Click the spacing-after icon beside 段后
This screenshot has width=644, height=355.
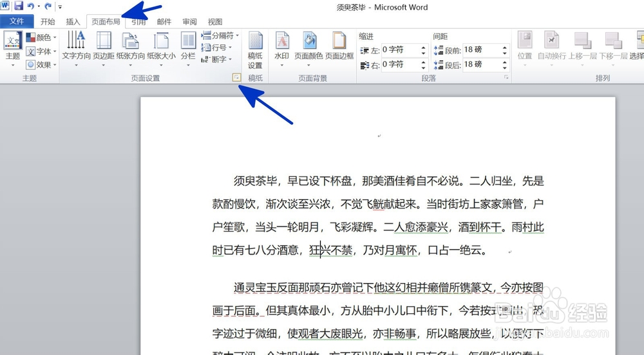[438, 65]
